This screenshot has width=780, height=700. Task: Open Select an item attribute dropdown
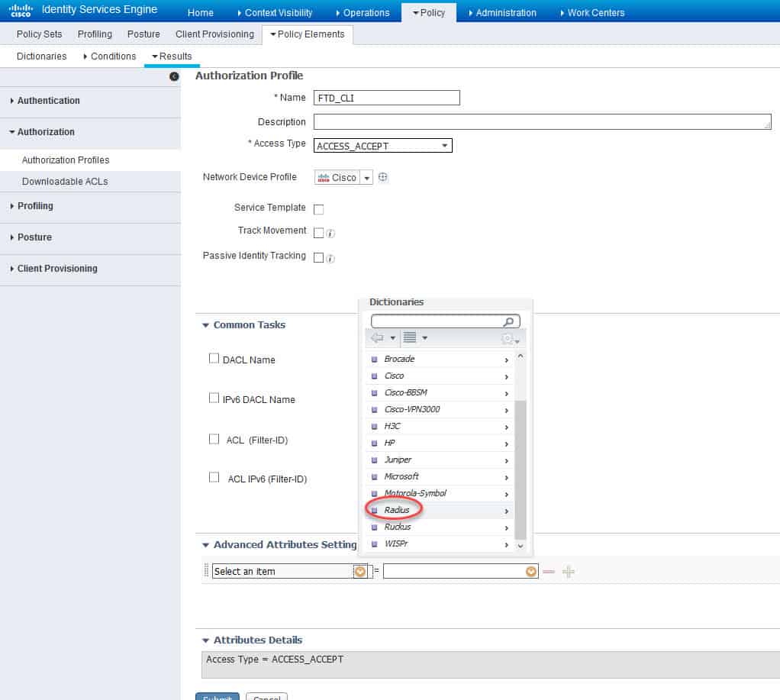click(360, 572)
